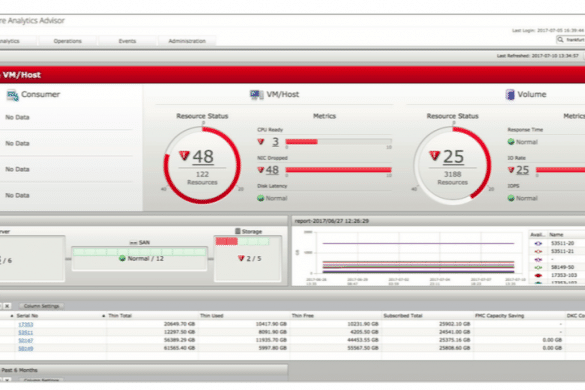The height and width of the screenshot is (390, 585).
Task: Open second-to-last serial link, 56389.29 GB row
Action: (26, 340)
